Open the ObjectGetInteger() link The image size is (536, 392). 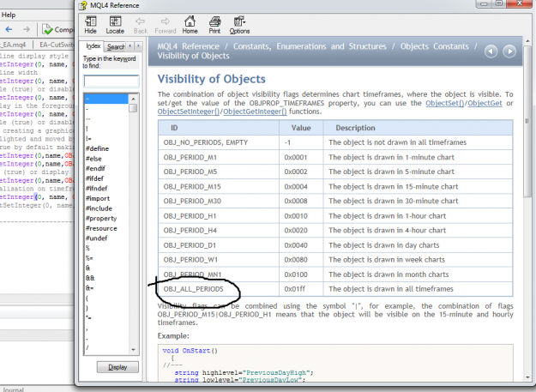coord(255,112)
